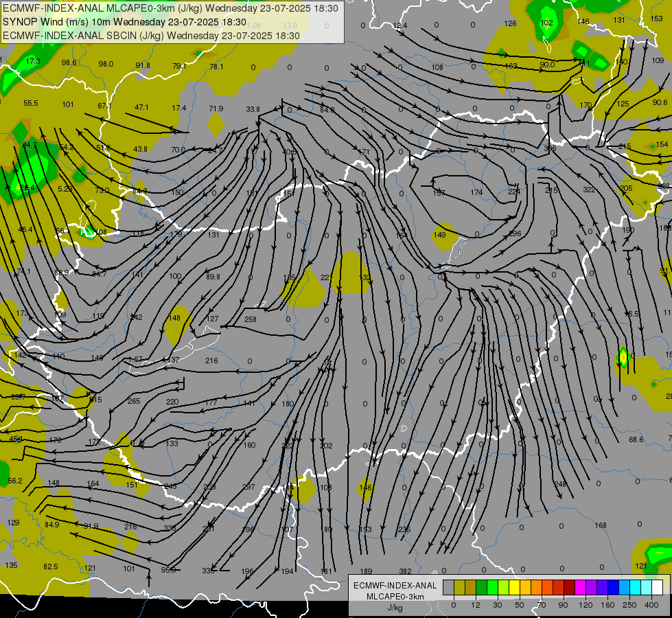Click the legend tick label 12
The width and height of the screenshot is (672, 618).
(475, 605)
